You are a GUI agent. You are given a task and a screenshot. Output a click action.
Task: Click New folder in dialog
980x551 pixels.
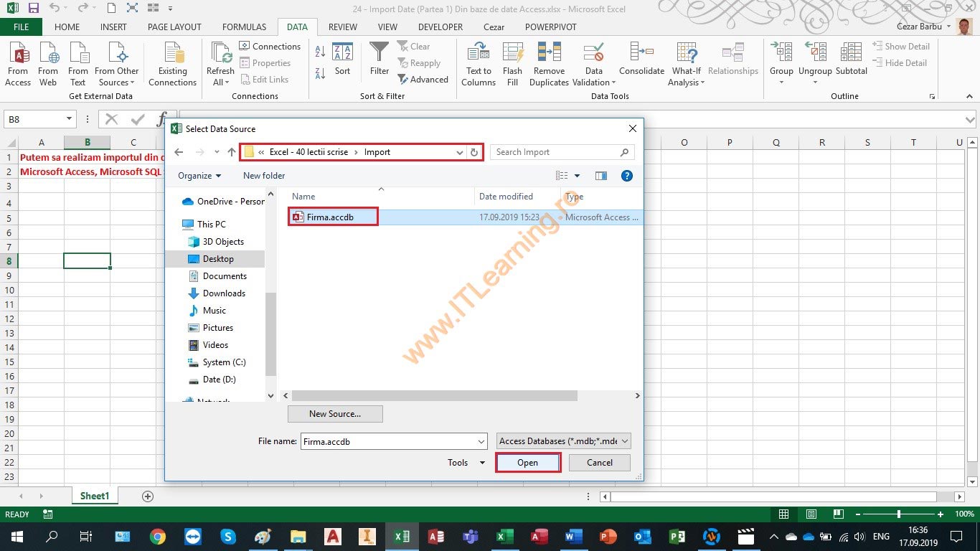click(264, 176)
